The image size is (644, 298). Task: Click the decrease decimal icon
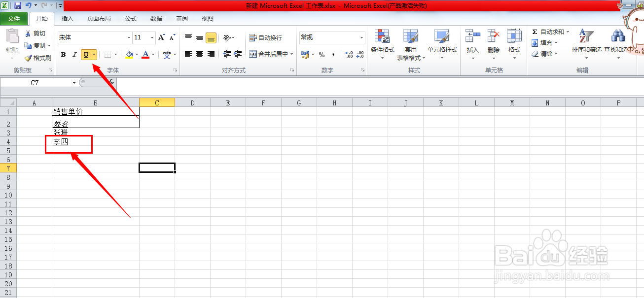360,54
